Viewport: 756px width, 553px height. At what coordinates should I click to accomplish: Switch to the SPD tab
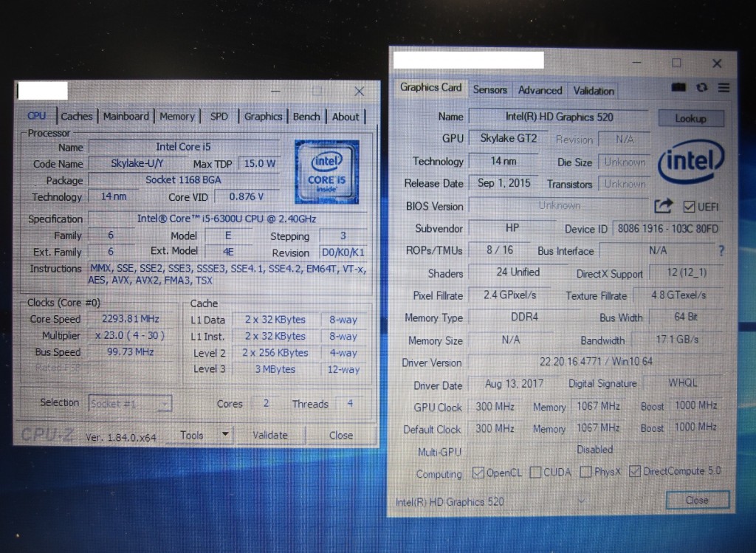coord(219,117)
